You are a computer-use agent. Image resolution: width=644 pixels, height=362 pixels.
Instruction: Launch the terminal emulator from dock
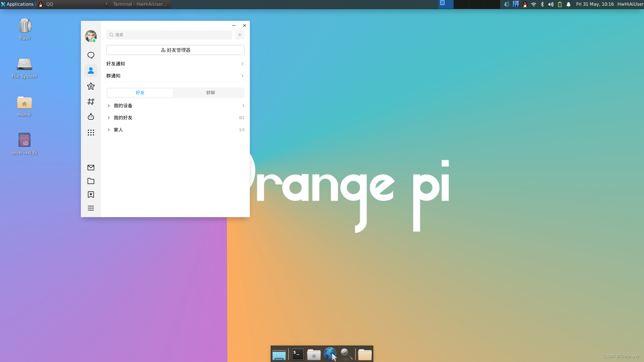(x=298, y=354)
